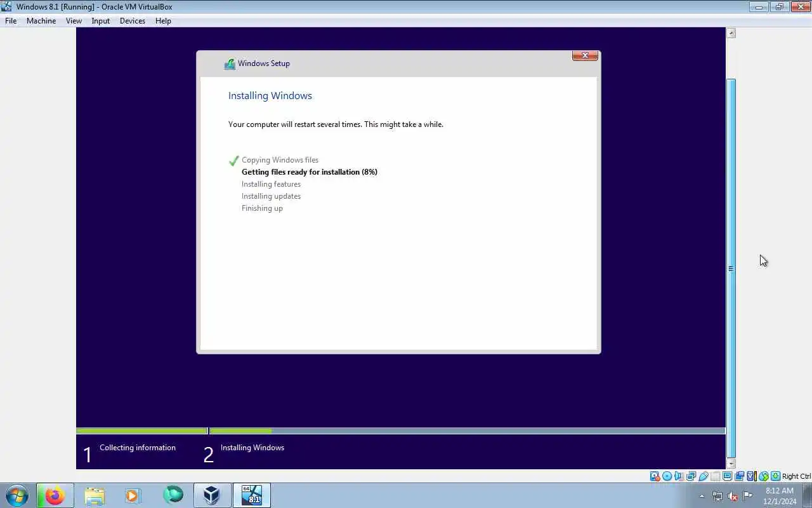Viewport: 812px width, 508px height.
Task: Restore down the VirtualBox VM window
Action: coord(779,7)
